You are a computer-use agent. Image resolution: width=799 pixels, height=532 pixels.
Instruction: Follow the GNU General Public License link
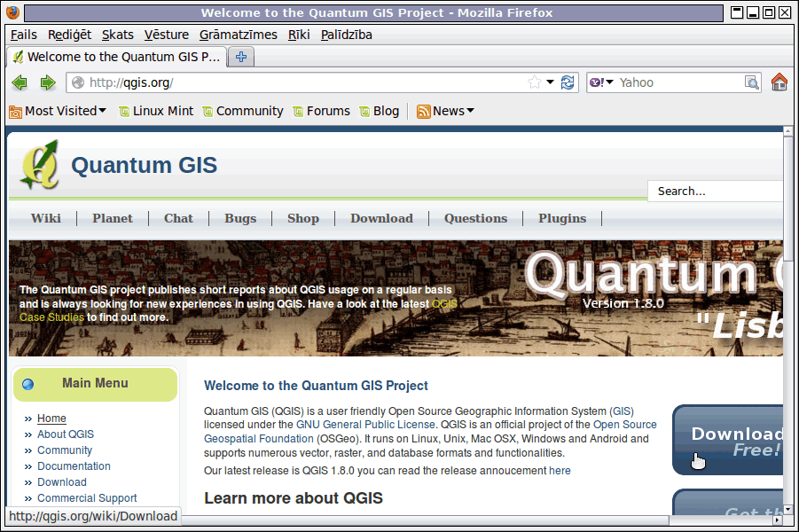365,425
